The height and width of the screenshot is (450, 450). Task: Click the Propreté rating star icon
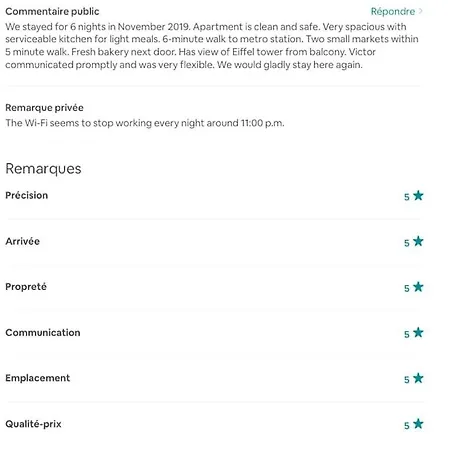[x=418, y=287]
